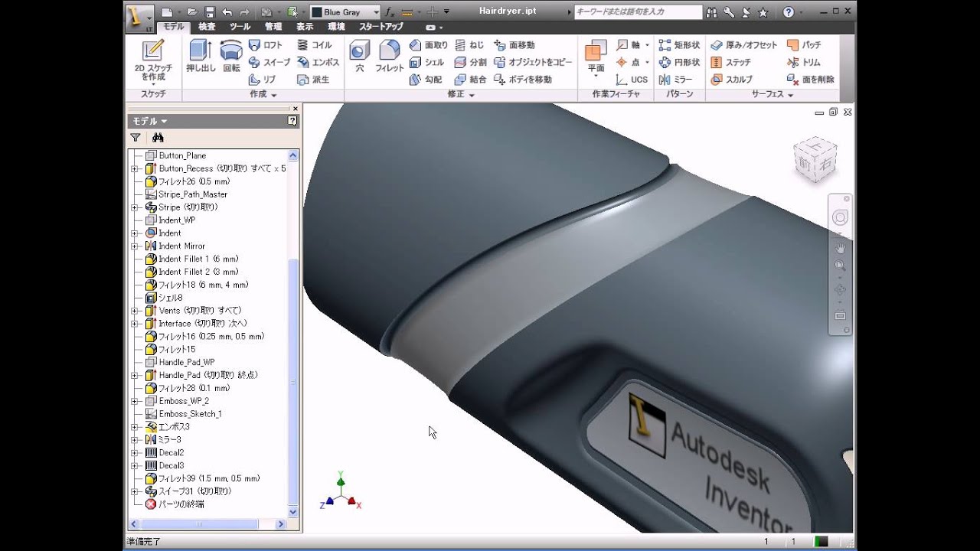Click the star favorites icon in title bar
980x551 pixels.
[763, 12]
